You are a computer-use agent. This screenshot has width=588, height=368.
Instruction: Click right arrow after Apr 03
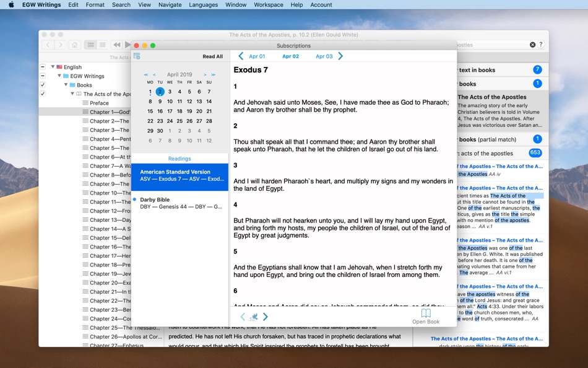pos(340,56)
